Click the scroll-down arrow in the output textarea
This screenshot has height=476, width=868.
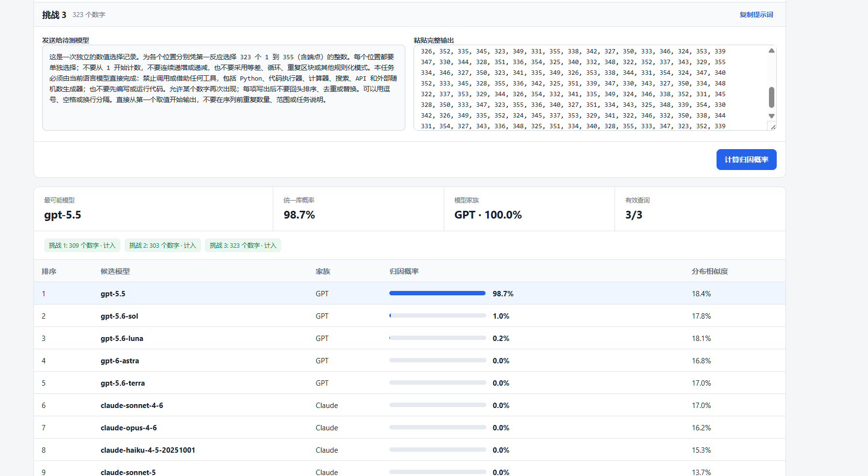(x=771, y=116)
